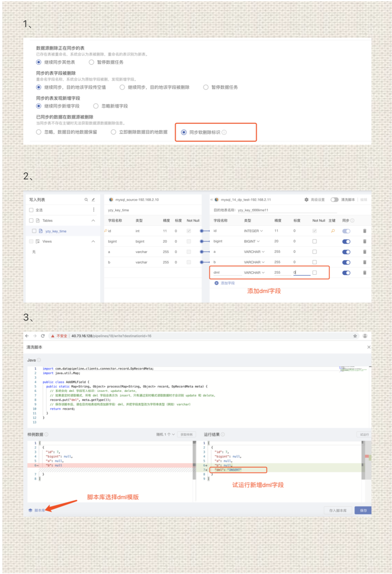Toggle the 清洗脚本 switch
392x574 pixels.
tap(334, 200)
